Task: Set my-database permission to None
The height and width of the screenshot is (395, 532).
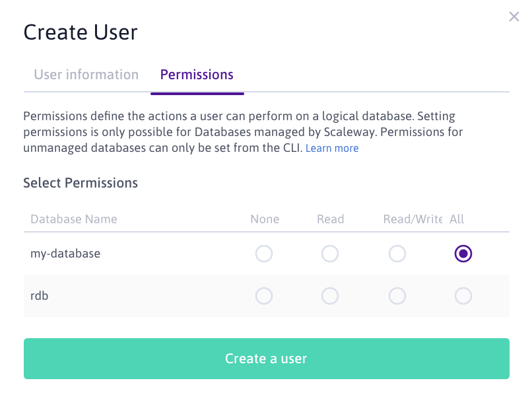Action: point(264,254)
